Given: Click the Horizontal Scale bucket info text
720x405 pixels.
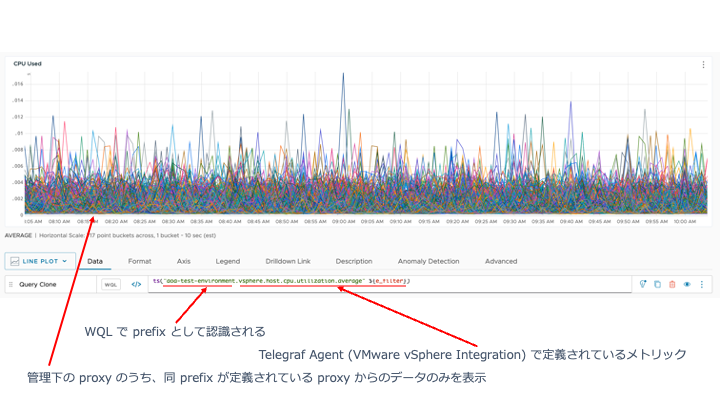Looking at the screenshot, I should point(128,235).
